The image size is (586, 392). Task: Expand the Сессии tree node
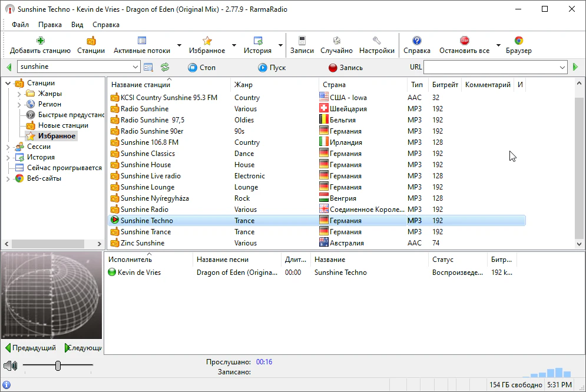point(8,147)
